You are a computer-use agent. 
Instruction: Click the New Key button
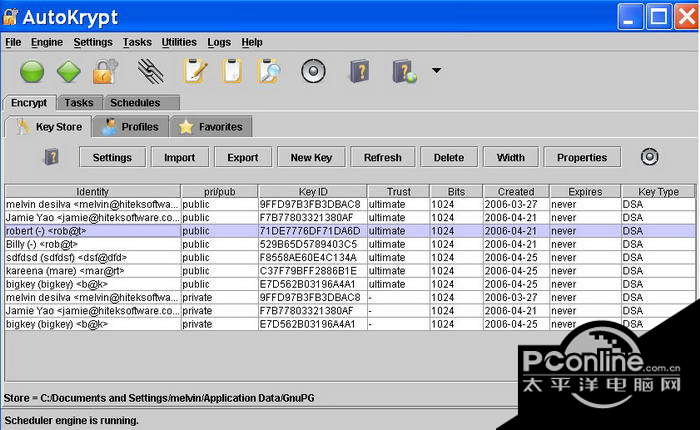tap(311, 157)
